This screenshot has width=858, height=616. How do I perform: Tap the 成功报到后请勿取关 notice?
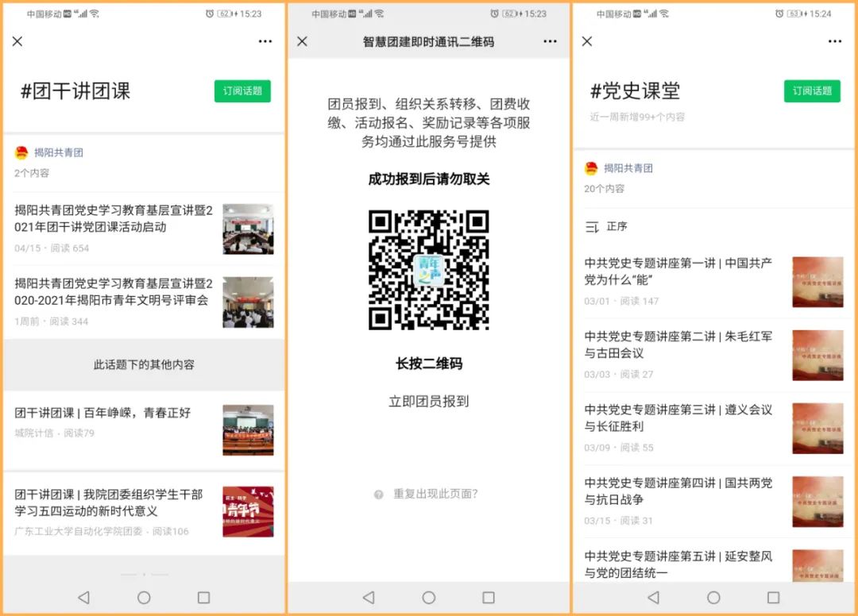click(429, 179)
